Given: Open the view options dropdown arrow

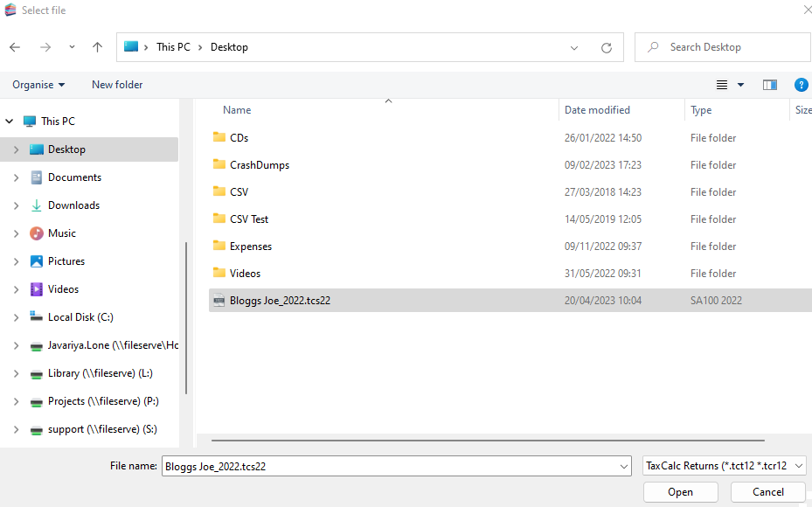Looking at the screenshot, I should pyautogui.click(x=740, y=85).
